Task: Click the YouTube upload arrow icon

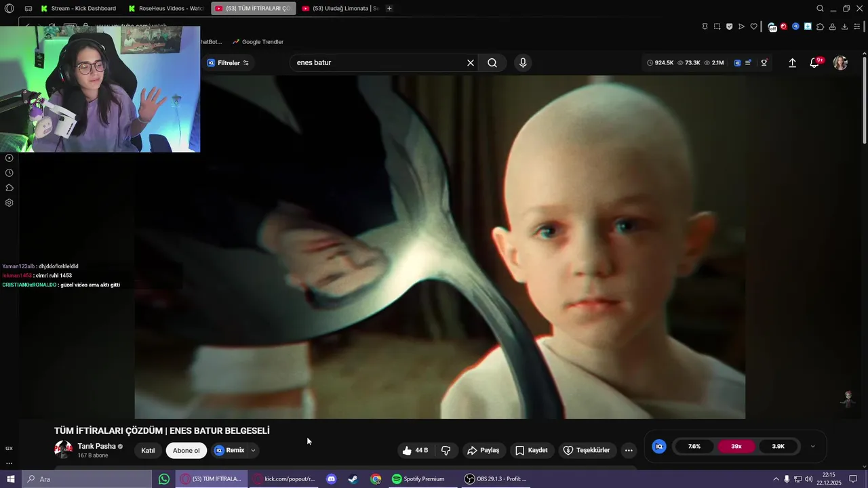Action: [x=792, y=62]
